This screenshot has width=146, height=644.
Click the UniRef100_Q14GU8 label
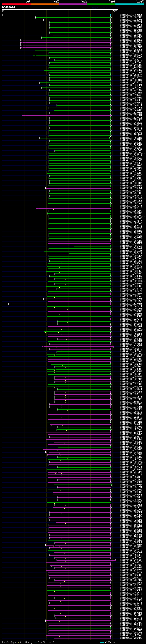coord(131,316)
